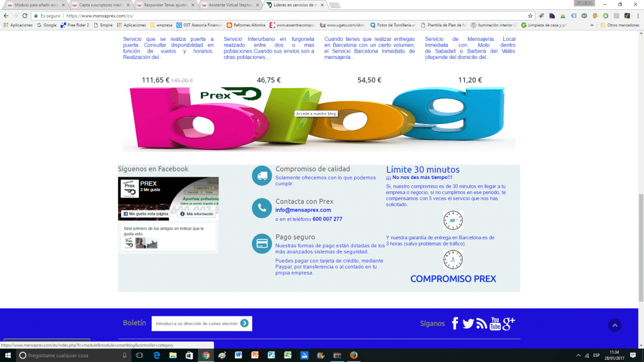This screenshot has width=644, height=362.
Task: Open Google bookmark
Action: click(46, 25)
